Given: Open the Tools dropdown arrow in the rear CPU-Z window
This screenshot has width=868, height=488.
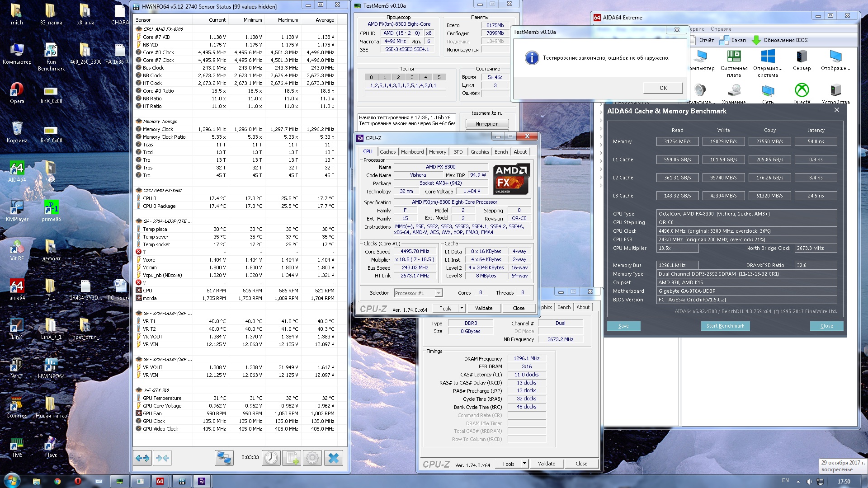Looking at the screenshot, I should tap(524, 464).
